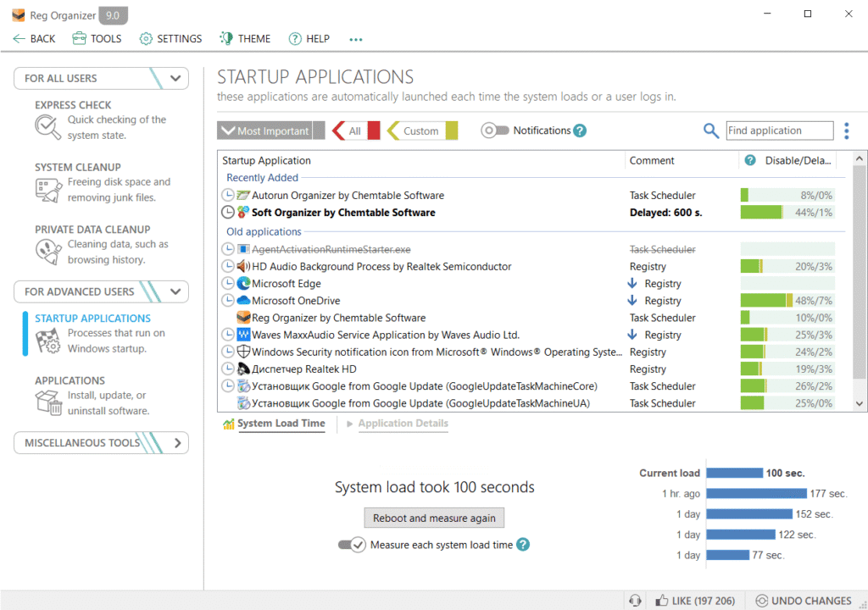Open the Tools toolbox icon

coord(79,39)
